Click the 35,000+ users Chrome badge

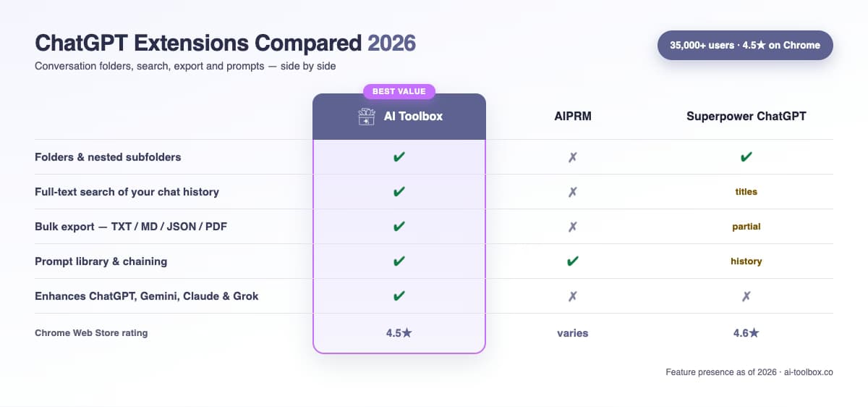tap(745, 45)
